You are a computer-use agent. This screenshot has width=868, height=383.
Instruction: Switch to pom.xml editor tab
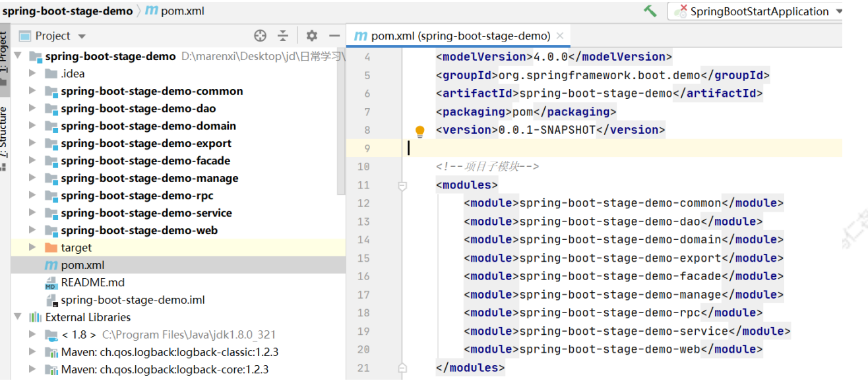(x=453, y=36)
